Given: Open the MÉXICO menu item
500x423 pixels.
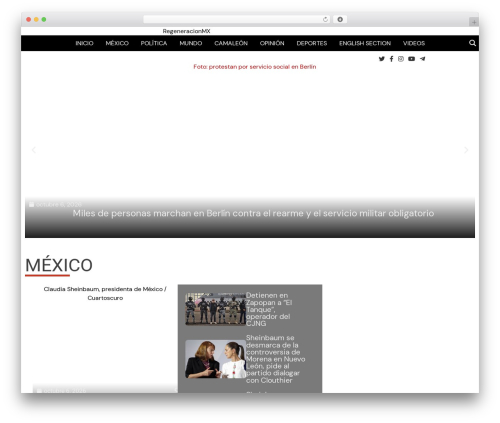Looking at the screenshot, I should point(117,43).
